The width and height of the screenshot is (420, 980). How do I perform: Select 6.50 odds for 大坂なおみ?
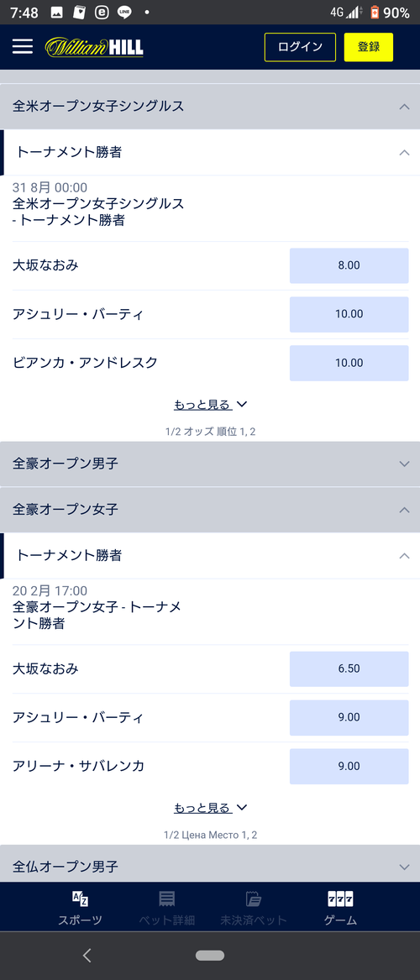coord(349,668)
